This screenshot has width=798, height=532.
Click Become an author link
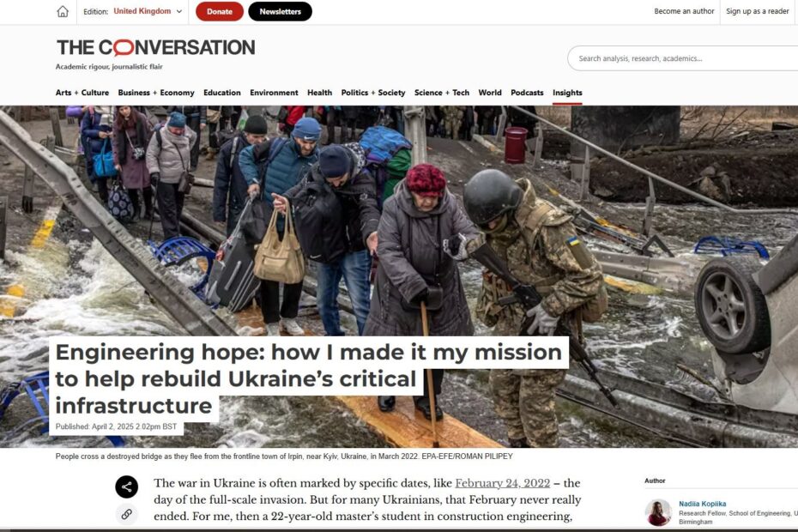pyautogui.click(x=684, y=11)
